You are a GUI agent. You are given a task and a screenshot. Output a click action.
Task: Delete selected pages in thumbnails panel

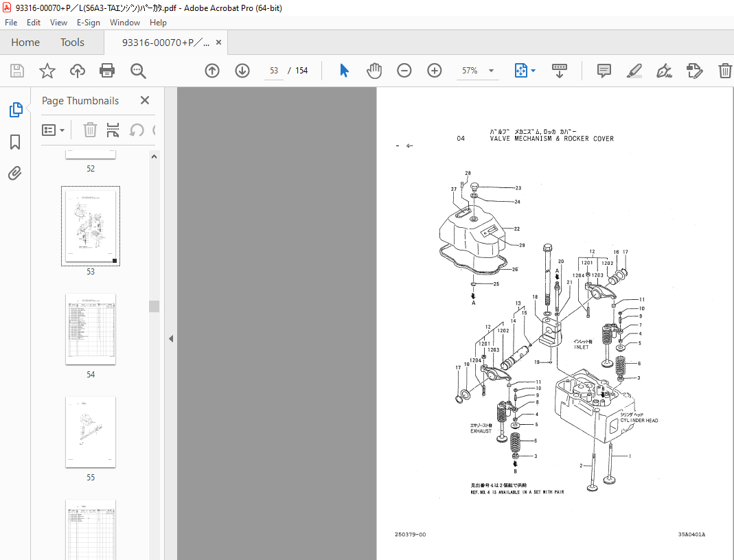pyautogui.click(x=90, y=130)
